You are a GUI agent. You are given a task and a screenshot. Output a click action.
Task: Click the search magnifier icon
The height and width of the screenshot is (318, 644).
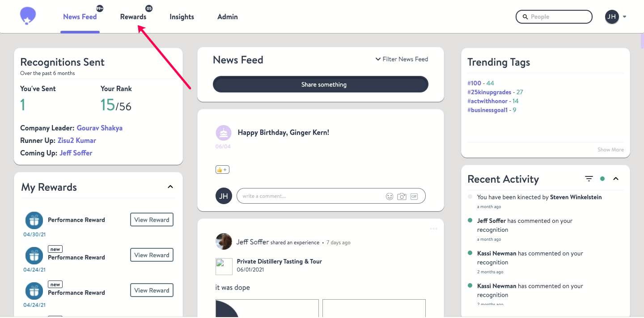tap(525, 17)
